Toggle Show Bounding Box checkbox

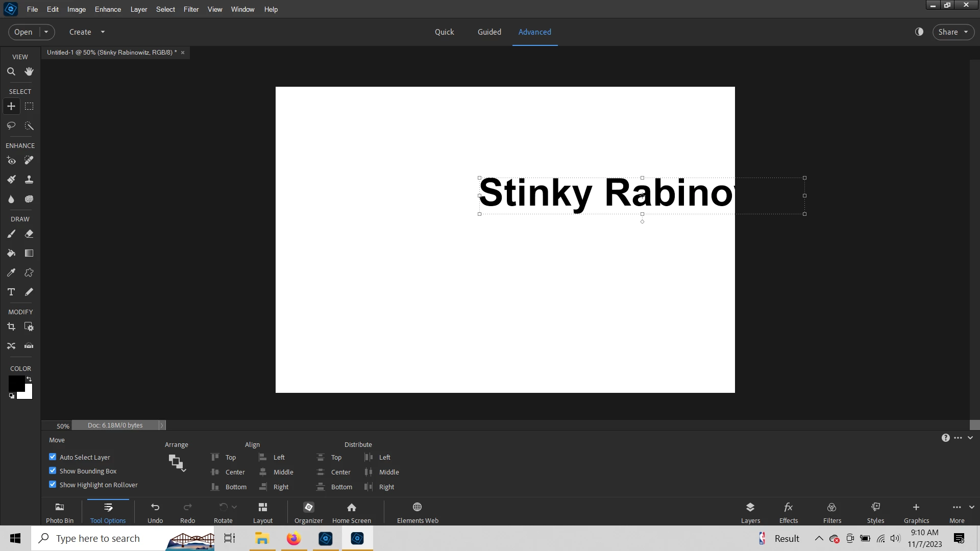tap(53, 470)
